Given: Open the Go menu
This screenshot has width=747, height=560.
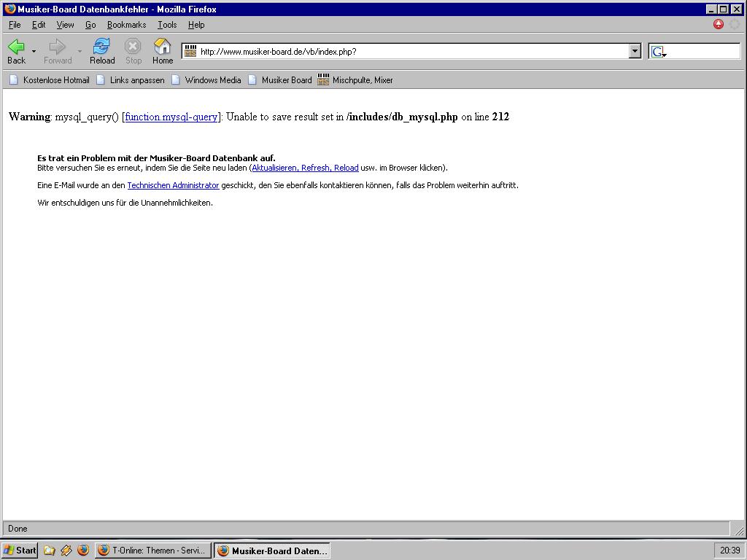Looking at the screenshot, I should pyautogui.click(x=90, y=25).
